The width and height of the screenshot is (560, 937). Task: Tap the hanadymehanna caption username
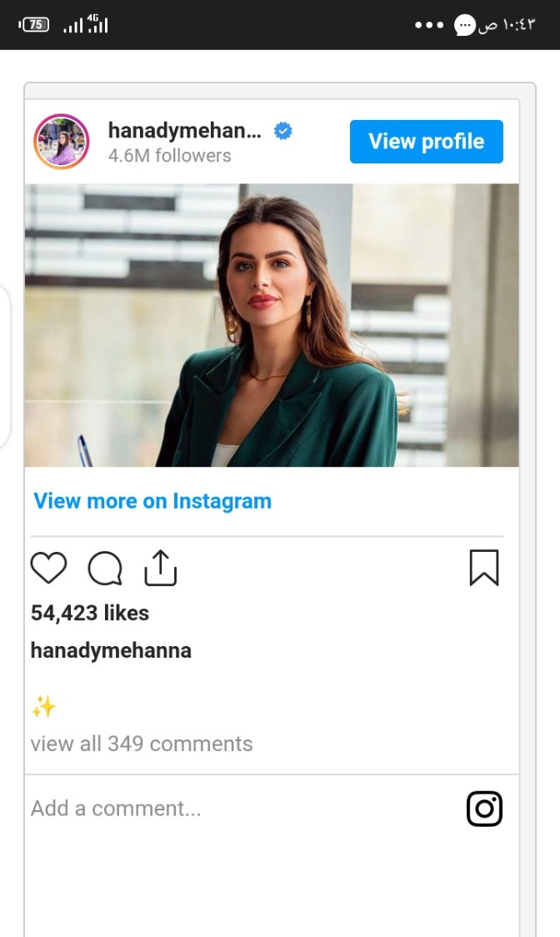111,650
